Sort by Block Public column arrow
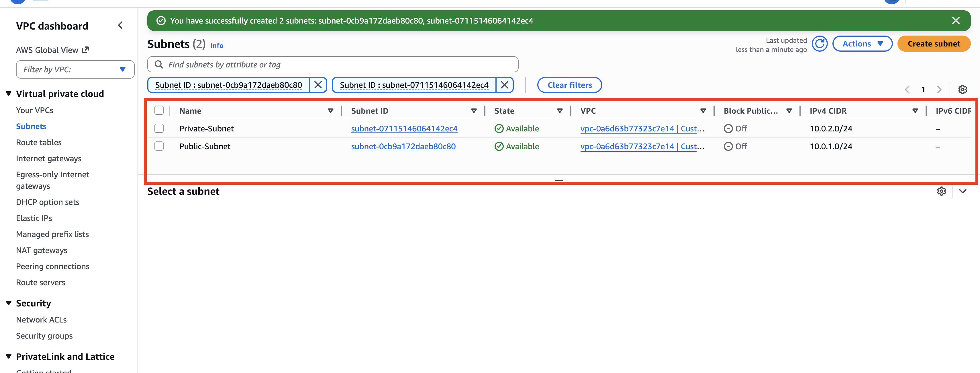 point(789,111)
